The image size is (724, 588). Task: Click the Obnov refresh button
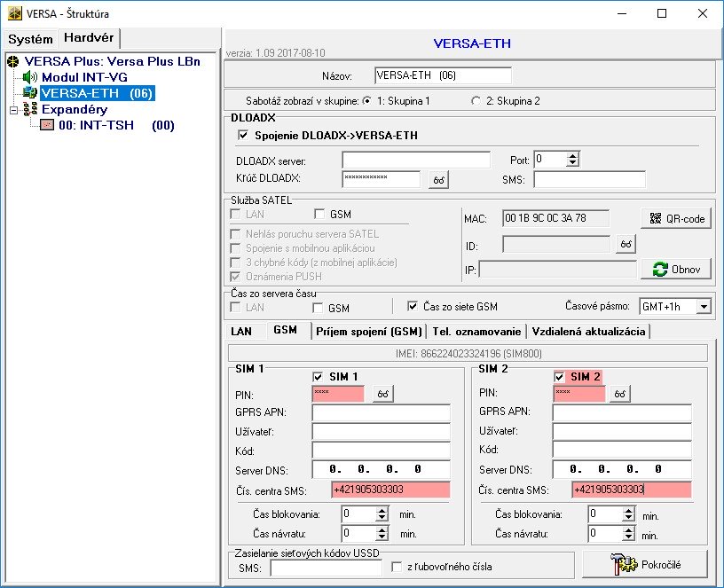[x=676, y=269]
